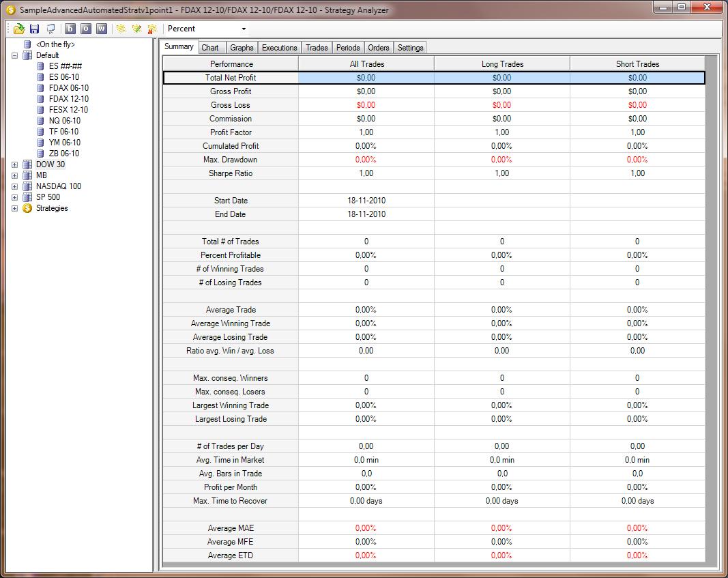The height and width of the screenshot is (578, 728).
Task: Select NQ 06-10 instrument
Action: click(x=65, y=121)
